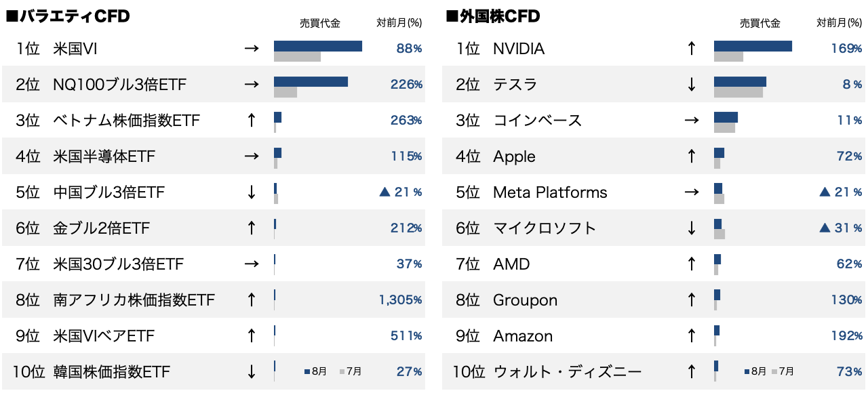
Task: Click the down arrow beside マイクロソフト
Action: [x=691, y=228]
